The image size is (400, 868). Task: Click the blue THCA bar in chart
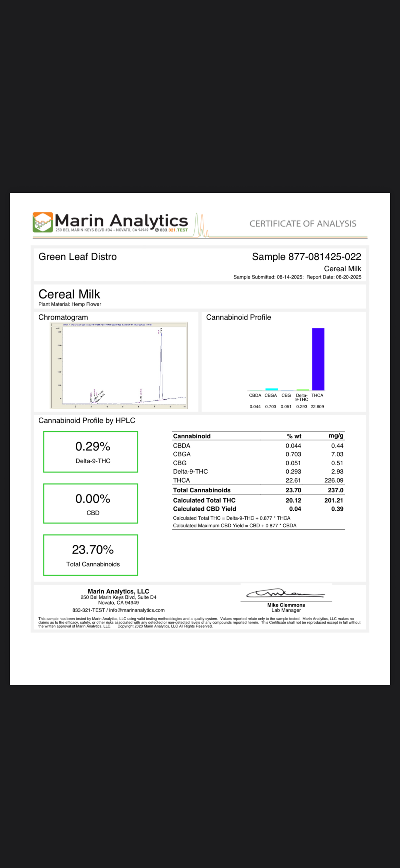point(318,359)
